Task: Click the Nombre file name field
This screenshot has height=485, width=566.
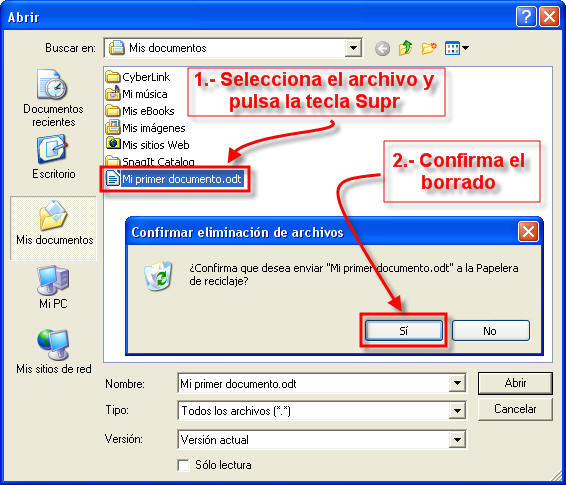Action: click(313, 383)
